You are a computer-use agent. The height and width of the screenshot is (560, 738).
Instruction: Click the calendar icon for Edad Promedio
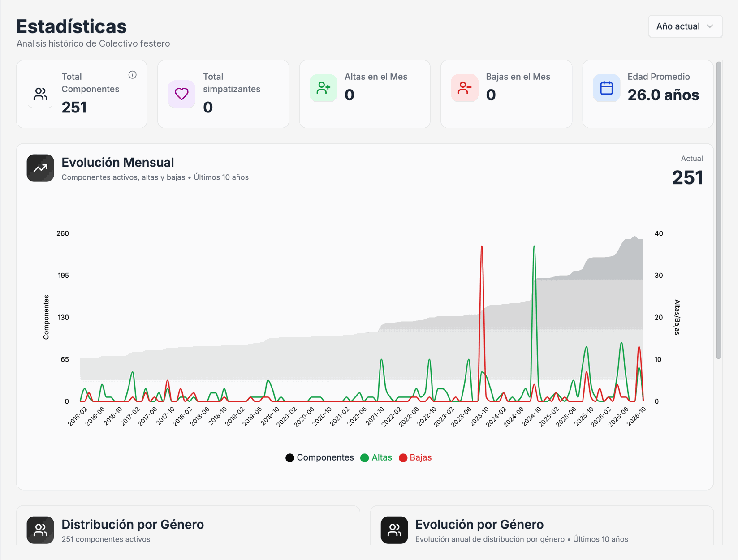click(x=606, y=88)
